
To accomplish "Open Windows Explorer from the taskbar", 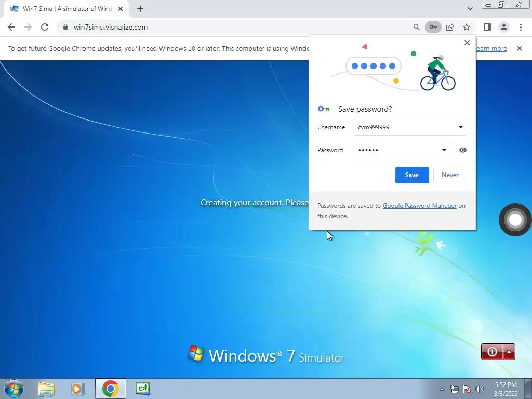I will 46,389.
